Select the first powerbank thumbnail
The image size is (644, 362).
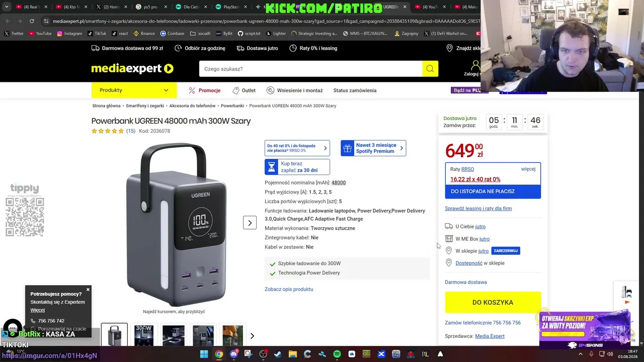click(114, 336)
